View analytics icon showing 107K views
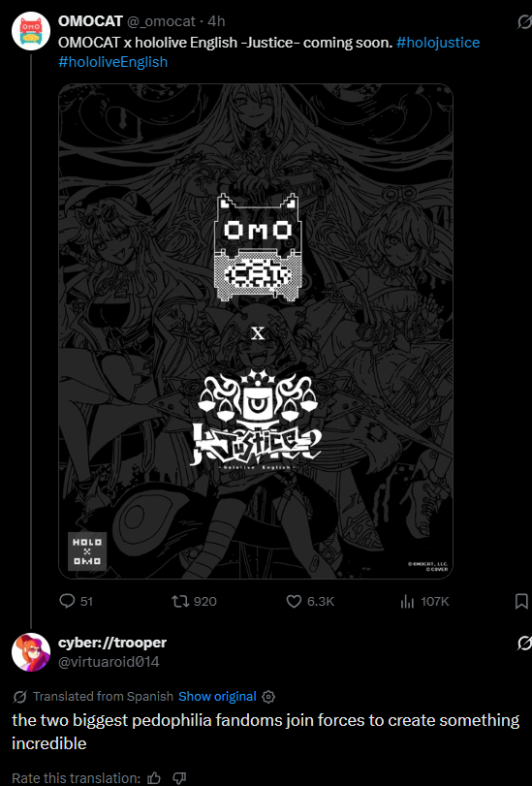The image size is (532, 786). tap(407, 601)
